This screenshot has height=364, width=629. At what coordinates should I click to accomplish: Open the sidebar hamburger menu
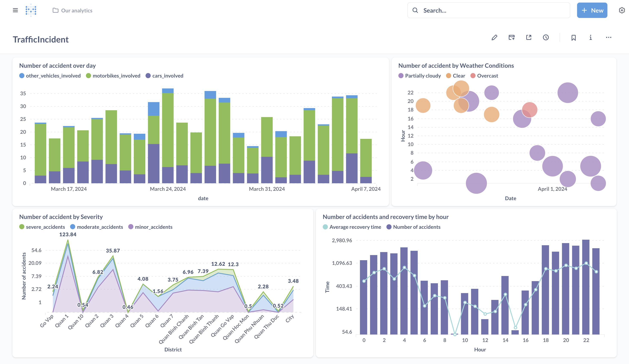15,10
